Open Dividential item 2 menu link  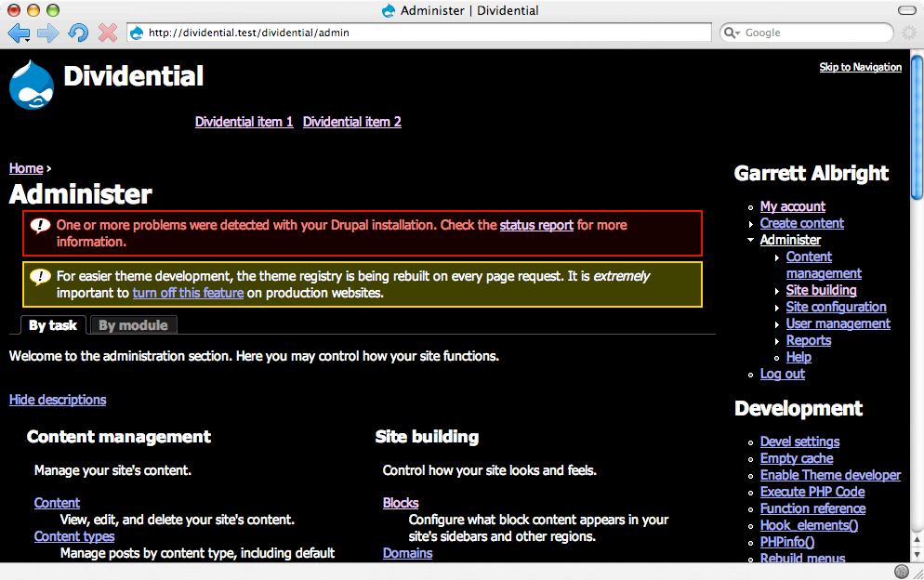click(351, 122)
